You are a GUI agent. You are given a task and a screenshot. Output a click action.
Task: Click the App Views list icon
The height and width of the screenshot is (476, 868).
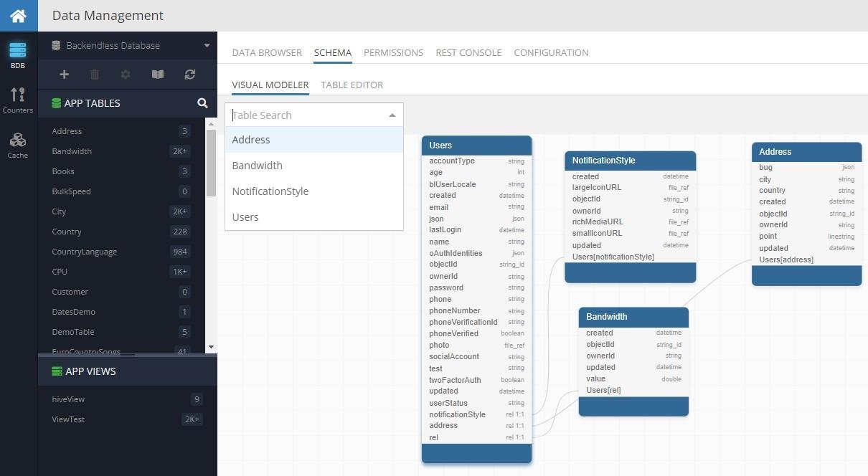coord(57,371)
